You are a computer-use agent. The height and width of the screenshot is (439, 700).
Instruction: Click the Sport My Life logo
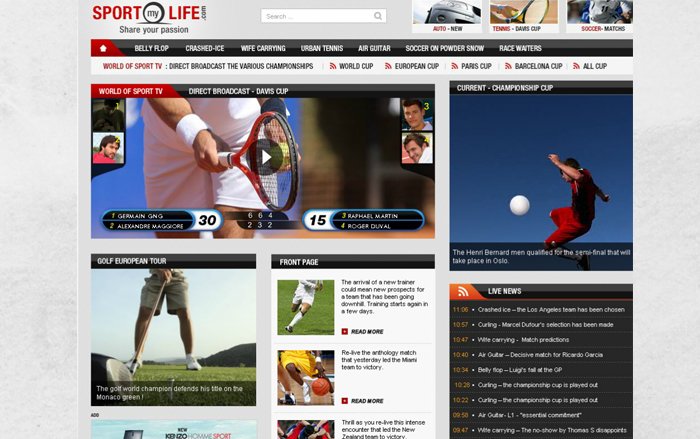click(149, 15)
